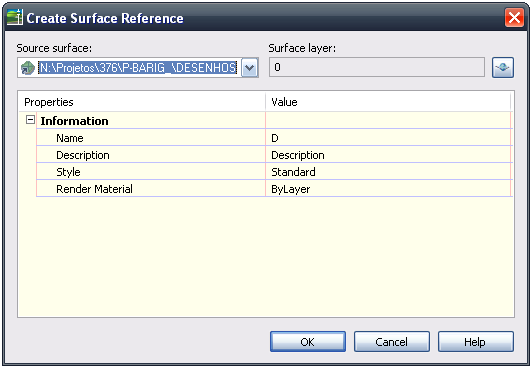The image size is (532, 368).
Task: Open Help for this dialog
Action: pos(475,342)
